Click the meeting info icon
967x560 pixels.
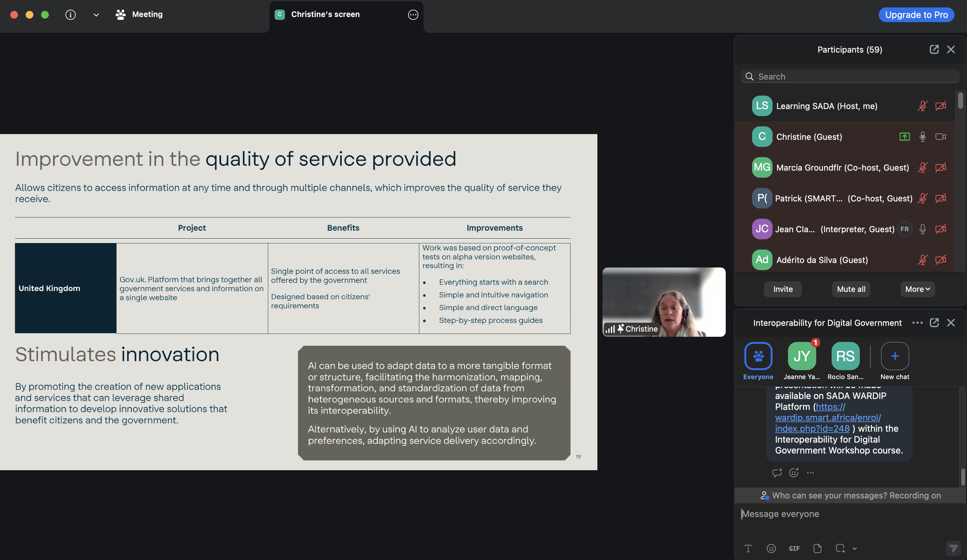[x=70, y=14]
